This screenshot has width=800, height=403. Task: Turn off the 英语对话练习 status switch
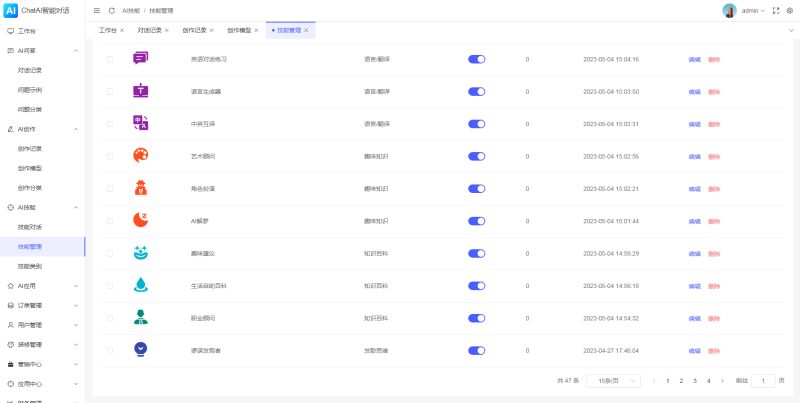point(477,59)
